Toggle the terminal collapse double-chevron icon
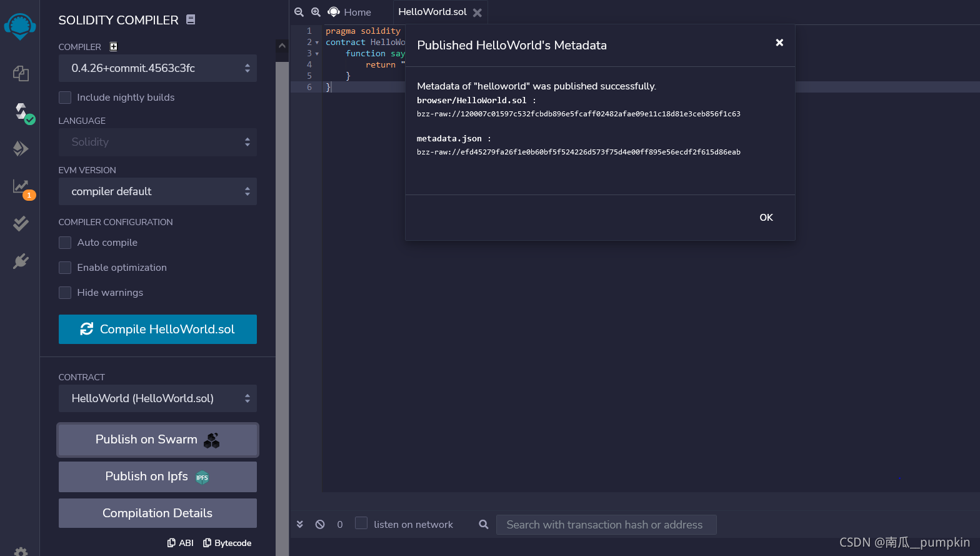 pos(300,524)
